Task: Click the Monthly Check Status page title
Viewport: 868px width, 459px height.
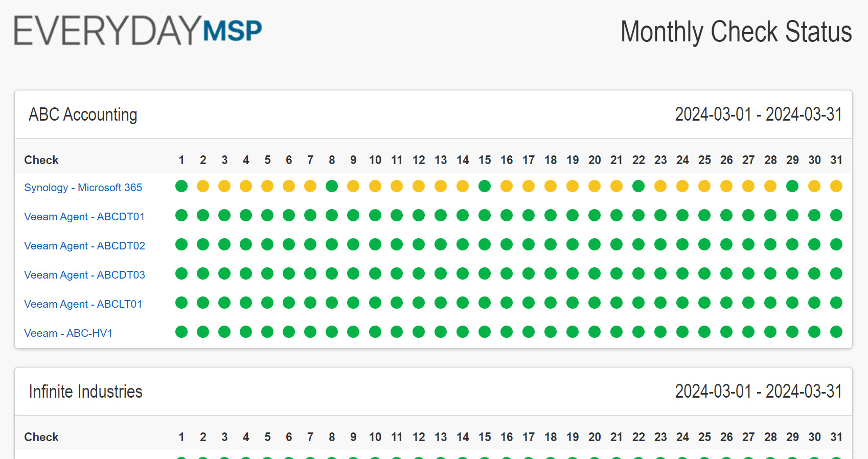Action: click(736, 32)
